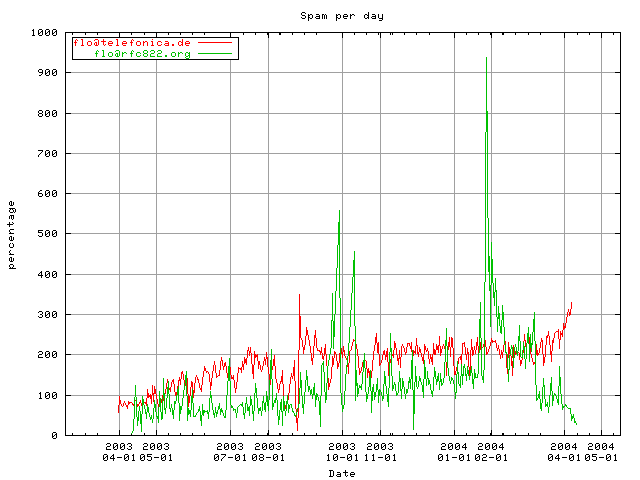Click the red legend line sample
Viewport: 640px width, 480px height.
click(215, 42)
